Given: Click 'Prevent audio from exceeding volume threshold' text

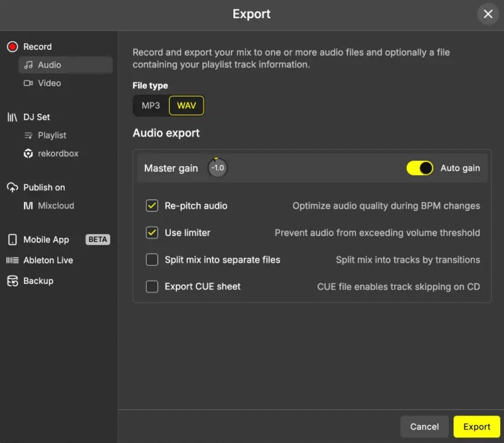Looking at the screenshot, I should (x=377, y=233).
